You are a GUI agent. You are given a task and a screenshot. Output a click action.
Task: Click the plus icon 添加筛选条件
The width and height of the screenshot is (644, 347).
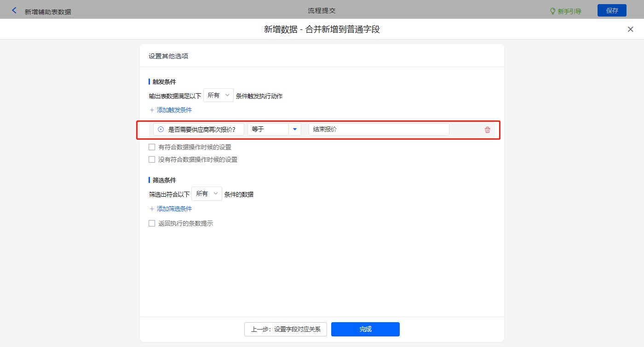point(152,209)
